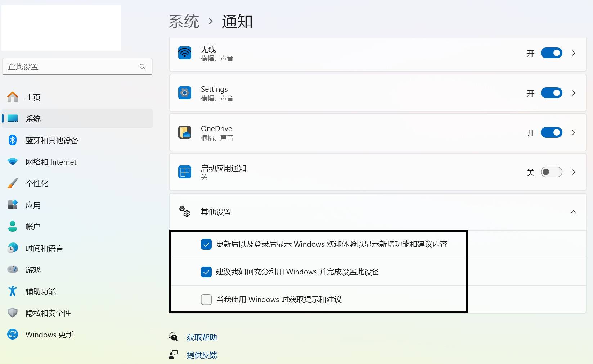Image resolution: width=593 pixels, height=364 pixels.
Task: Click the 辅助功能 accessibility icon
Action: click(13, 291)
